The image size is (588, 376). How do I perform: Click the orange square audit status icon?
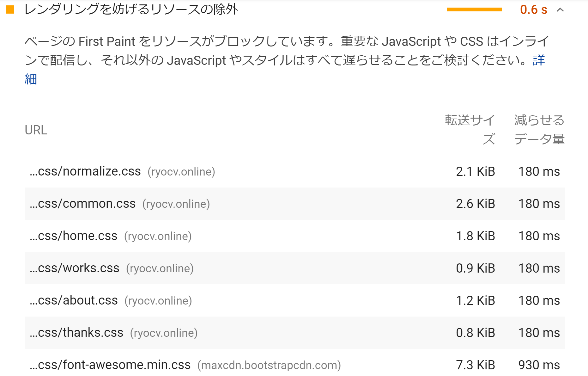pos(10,9)
